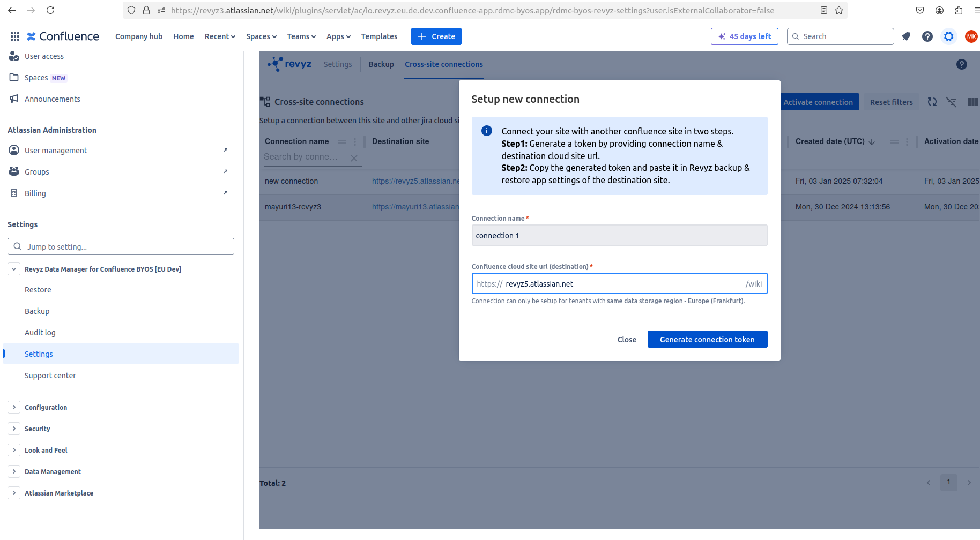Click the Created date sort arrow
This screenshot has height=540, width=980.
[872, 141]
